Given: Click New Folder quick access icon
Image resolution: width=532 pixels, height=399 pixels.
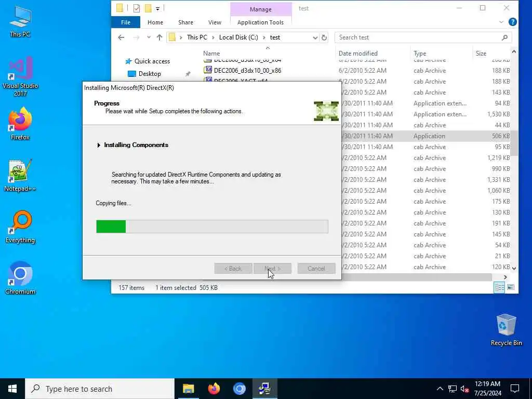Looking at the screenshot, I should tap(148, 8).
